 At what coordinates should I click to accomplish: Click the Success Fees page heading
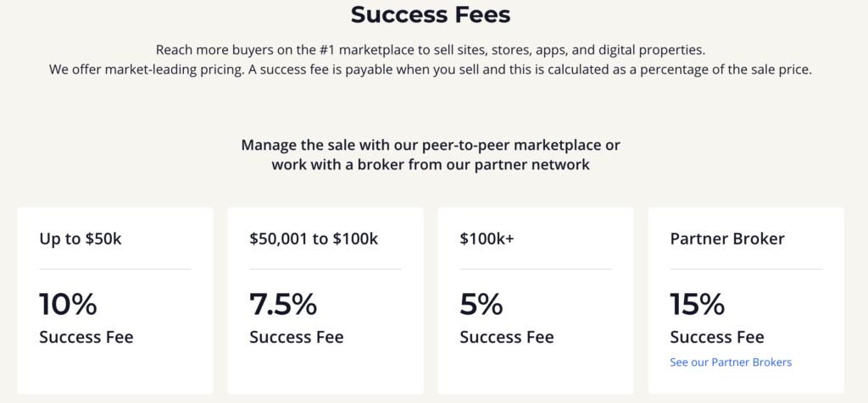click(x=431, y=15)
